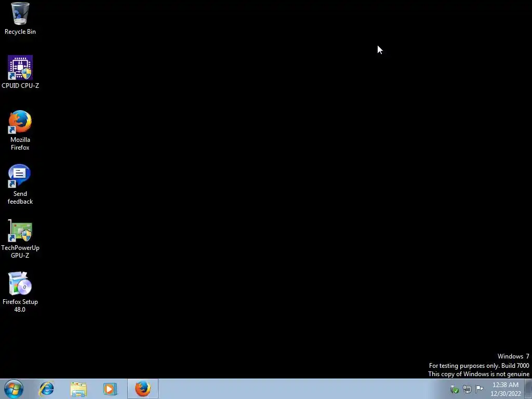Select the TechPowerUp GPU-Z shortcut
Screen dimensions: 532x399
20,238
